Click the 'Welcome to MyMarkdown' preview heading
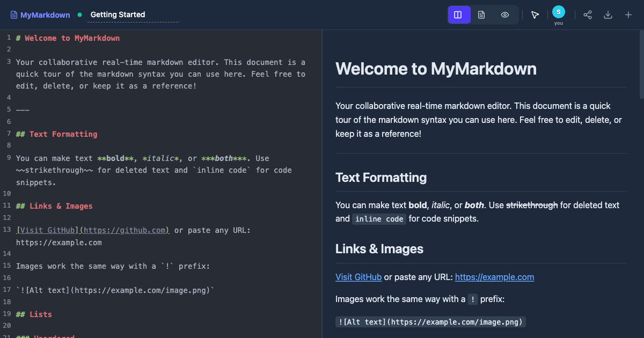 (436, 69)
